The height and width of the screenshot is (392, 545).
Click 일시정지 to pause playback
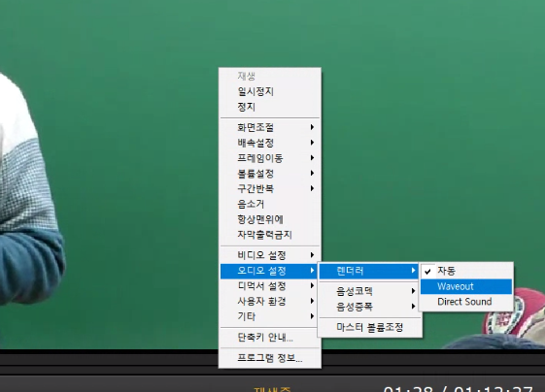(x=269, y=91)
